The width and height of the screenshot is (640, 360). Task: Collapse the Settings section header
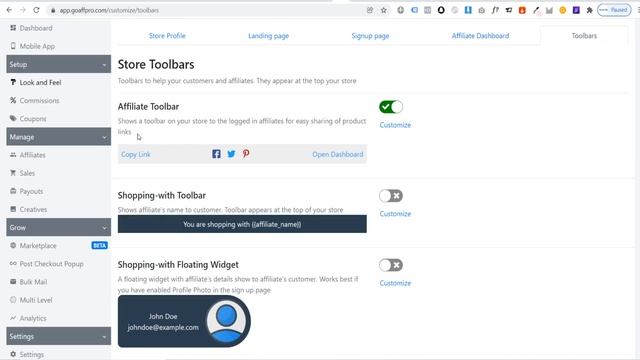pyautogui.click(x=58, y=336)
